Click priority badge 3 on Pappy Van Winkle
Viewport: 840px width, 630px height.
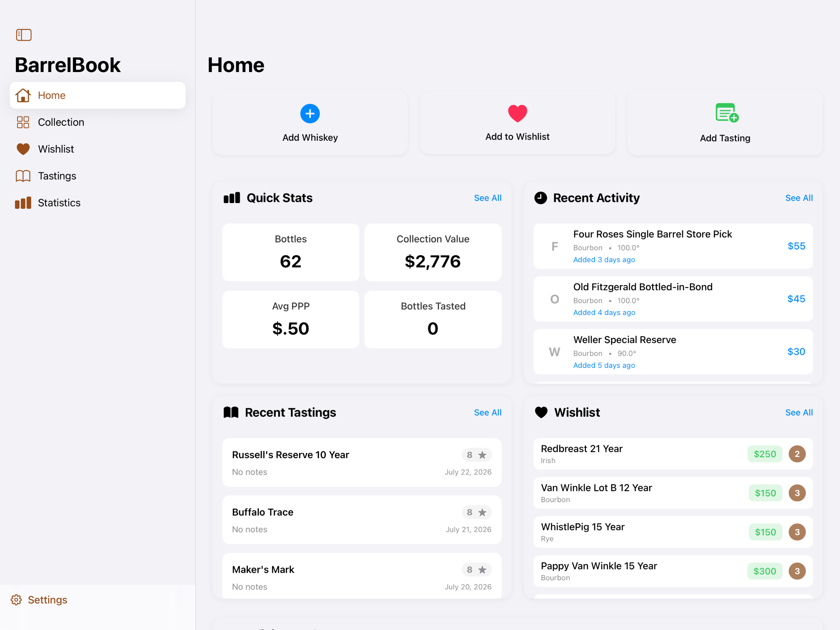coord(797,571)
